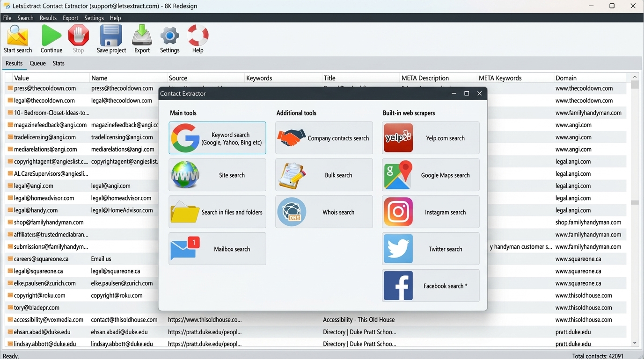Image resolution: width=644 pixels, height=359 pixels.
Task: Open Search in files and folders tool
Action: (x=217, y=212)
